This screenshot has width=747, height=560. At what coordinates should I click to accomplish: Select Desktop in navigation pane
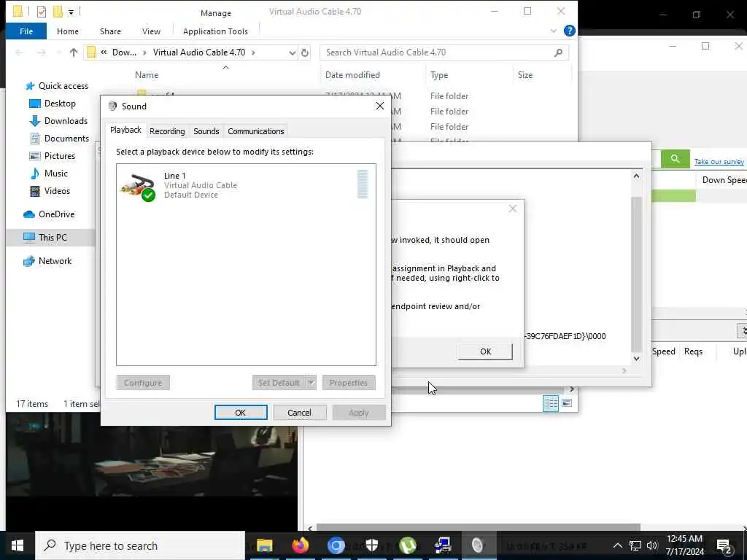[x=53, y=104]
